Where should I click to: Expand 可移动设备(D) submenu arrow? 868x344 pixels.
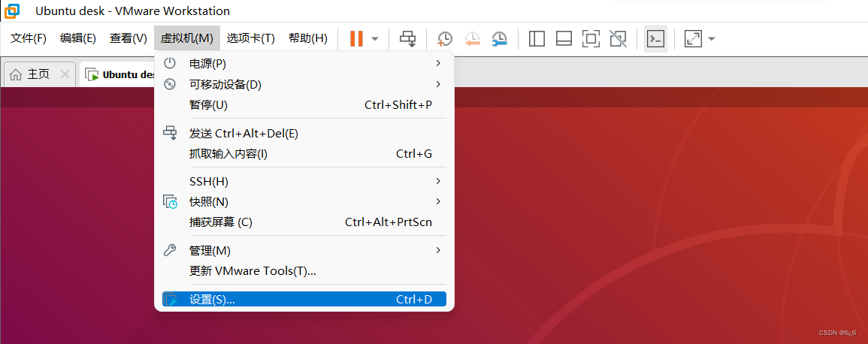438,84
